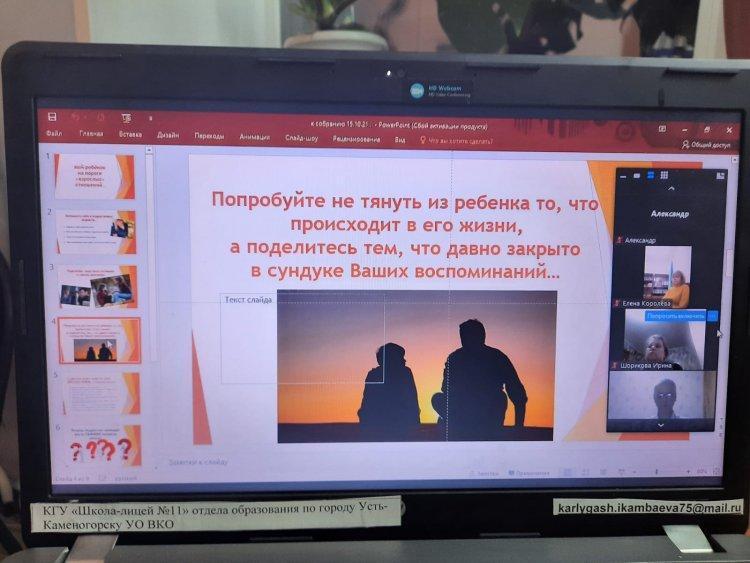Open the Слайд-шоу ribbon tab

coord(301,138)
